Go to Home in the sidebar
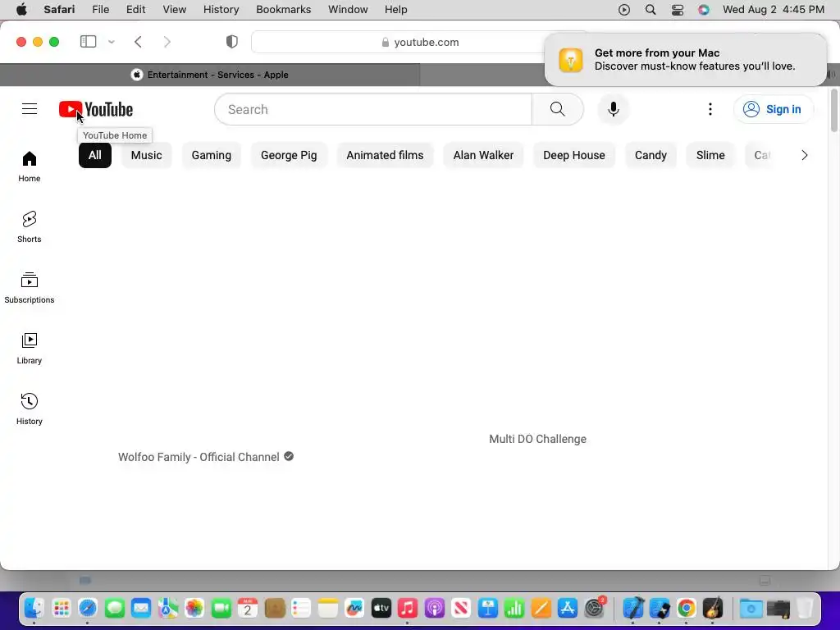 30,167
